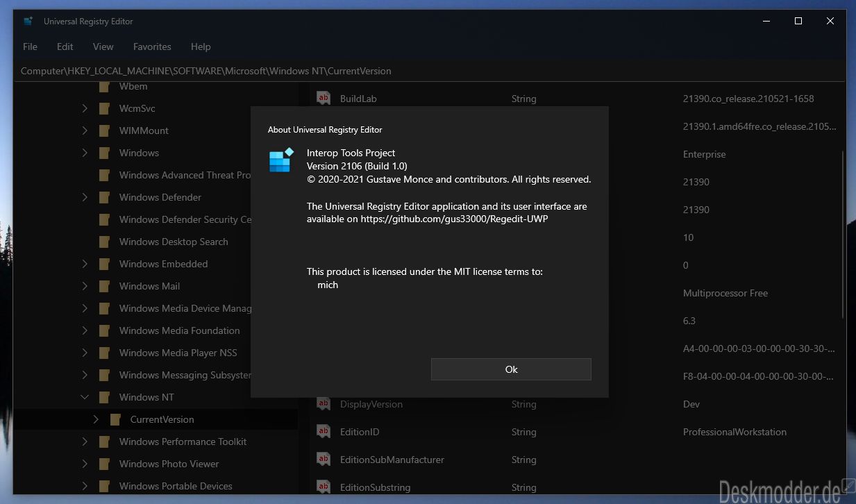Expand the CurrentVersion key
This screenshot has width=856, height=504.
point(96,420)
